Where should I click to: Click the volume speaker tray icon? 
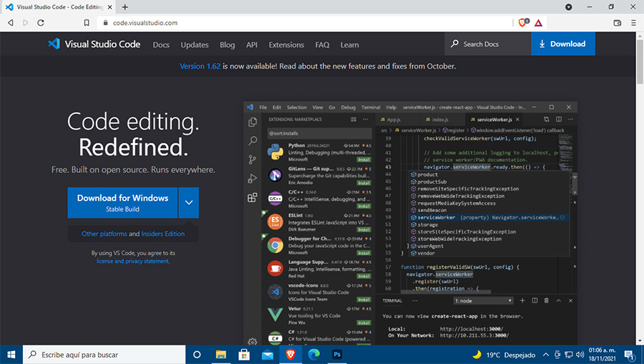[x=580, y=355]
